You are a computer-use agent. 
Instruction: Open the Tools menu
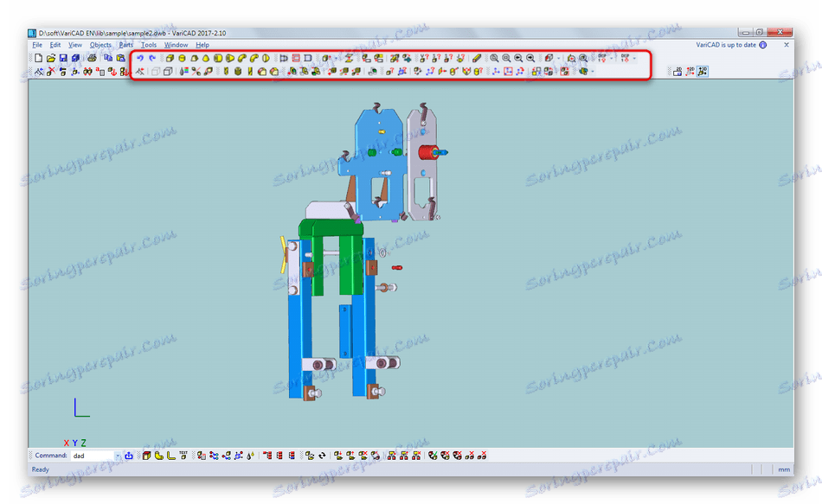coord(149,45)
